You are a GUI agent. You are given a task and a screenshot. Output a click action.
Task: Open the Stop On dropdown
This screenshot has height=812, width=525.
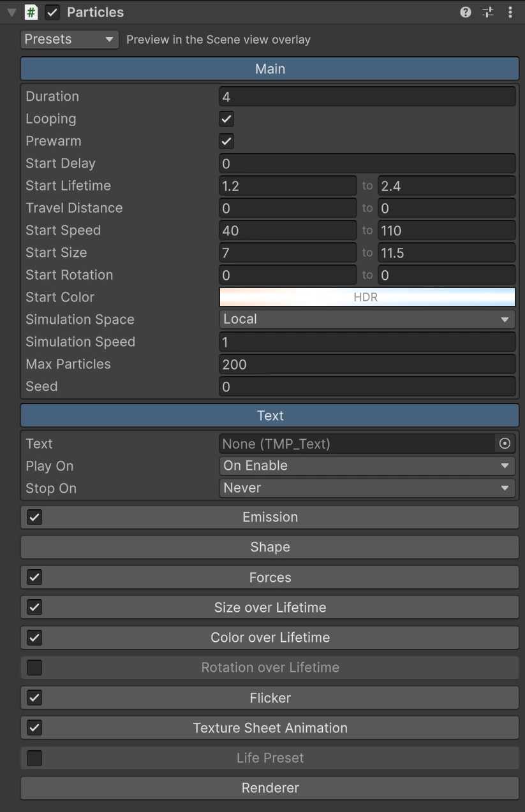coord(367,488)
